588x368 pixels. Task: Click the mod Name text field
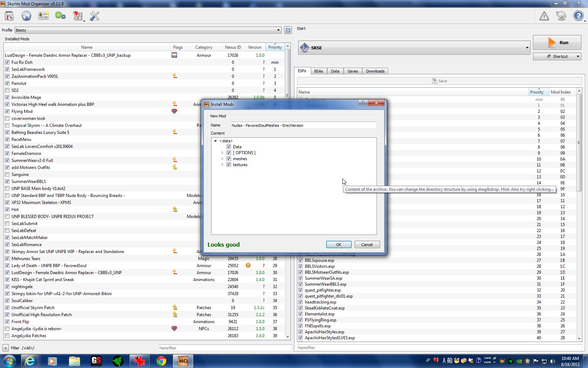tap(303, 125)
